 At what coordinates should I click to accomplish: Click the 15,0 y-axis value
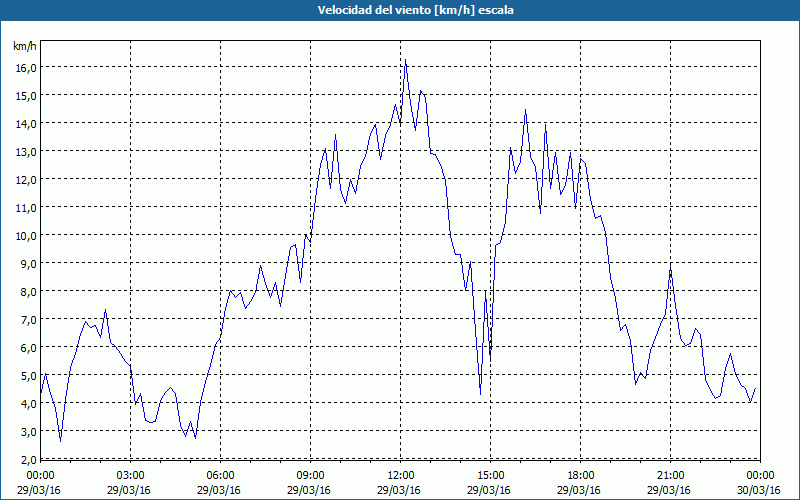(x=27, y=95)
